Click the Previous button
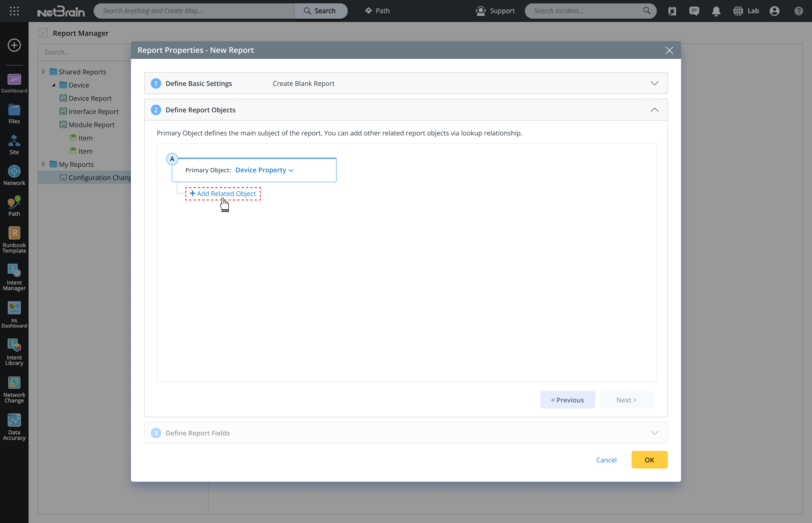Image resolution: width=812 pixels, height=523 pixels. tap(567, 400)
